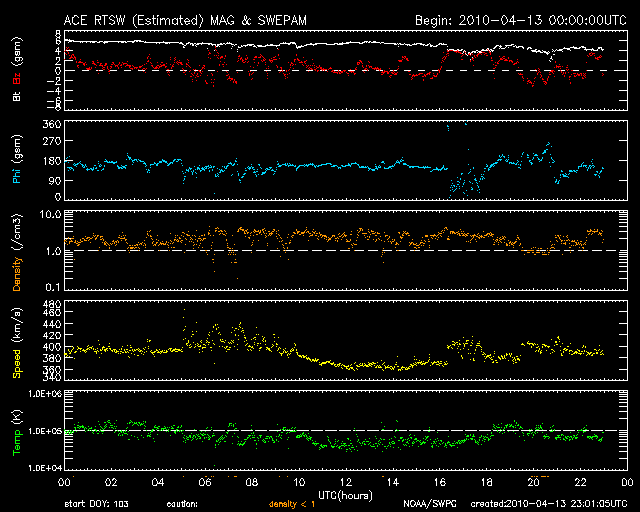Click the 'start DOY: 103' footer text
Viewport: 640px width, 512px height.
tap(96, 504)
